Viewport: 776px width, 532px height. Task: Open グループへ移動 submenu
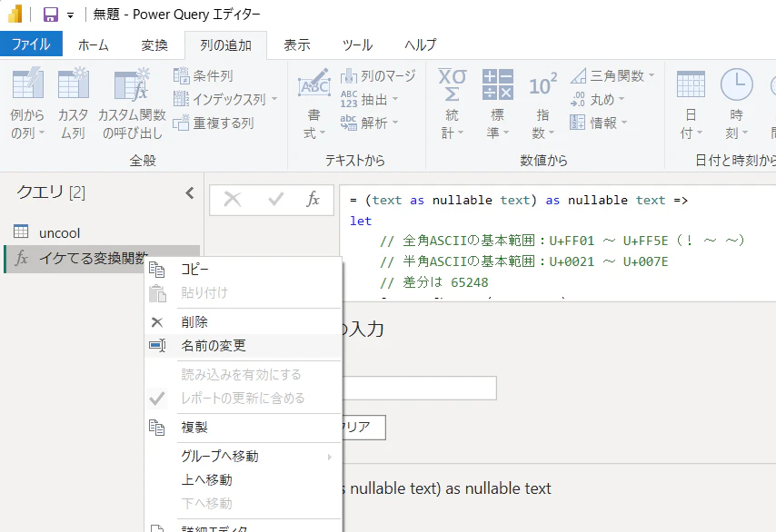[243, 457]
